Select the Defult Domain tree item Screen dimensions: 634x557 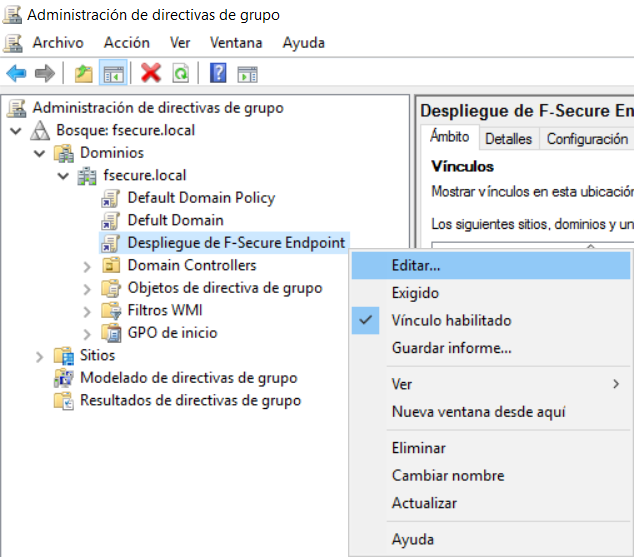(x=175, y=221)
